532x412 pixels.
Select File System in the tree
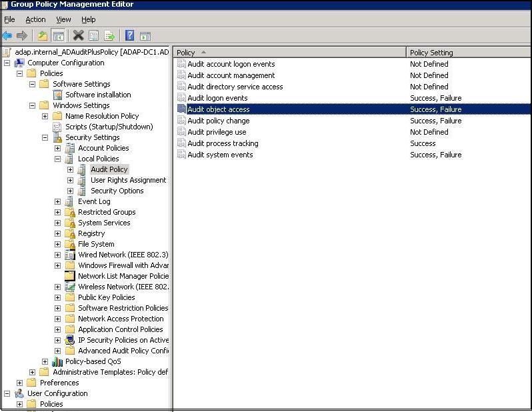96,244
